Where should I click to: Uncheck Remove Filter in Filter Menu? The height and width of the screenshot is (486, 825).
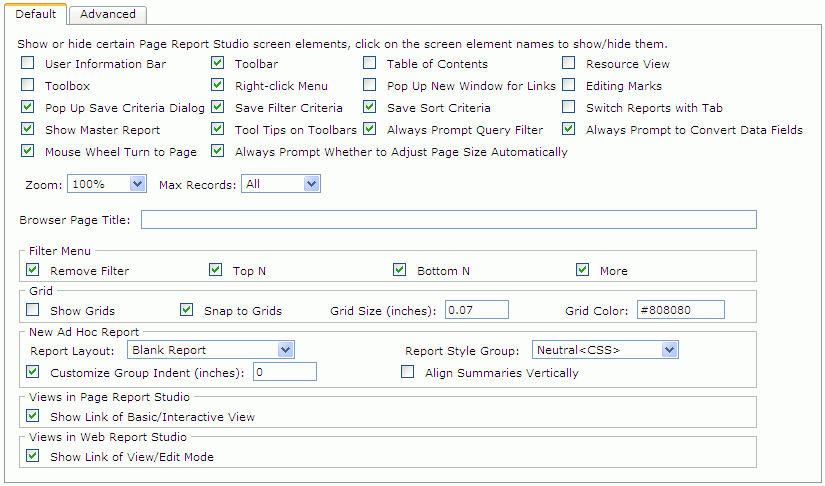tap(33, 270)
